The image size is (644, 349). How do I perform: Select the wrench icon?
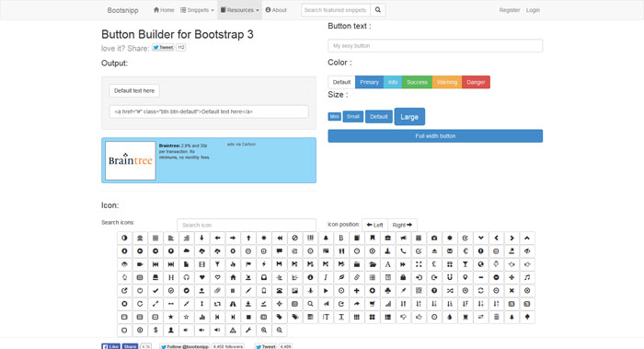pyautogui.click(x=248, y=330)
